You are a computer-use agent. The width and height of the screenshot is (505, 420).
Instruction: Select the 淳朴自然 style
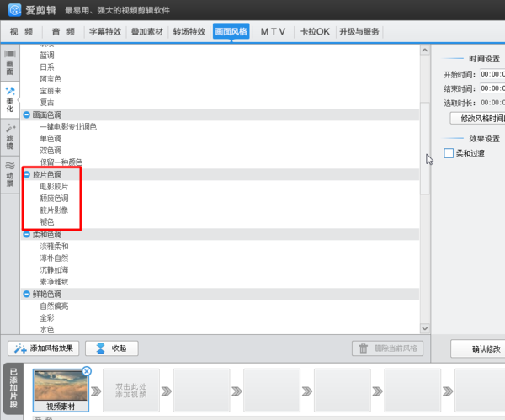point(54,258)
